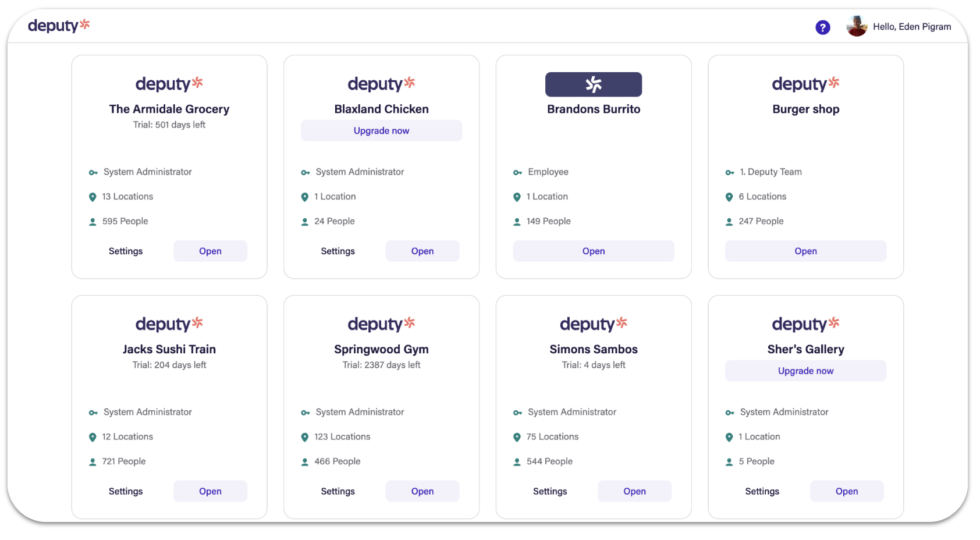Screen dimensions: 980x540
Task: Click the Springwood Gym title
Action: click(381, 349)
